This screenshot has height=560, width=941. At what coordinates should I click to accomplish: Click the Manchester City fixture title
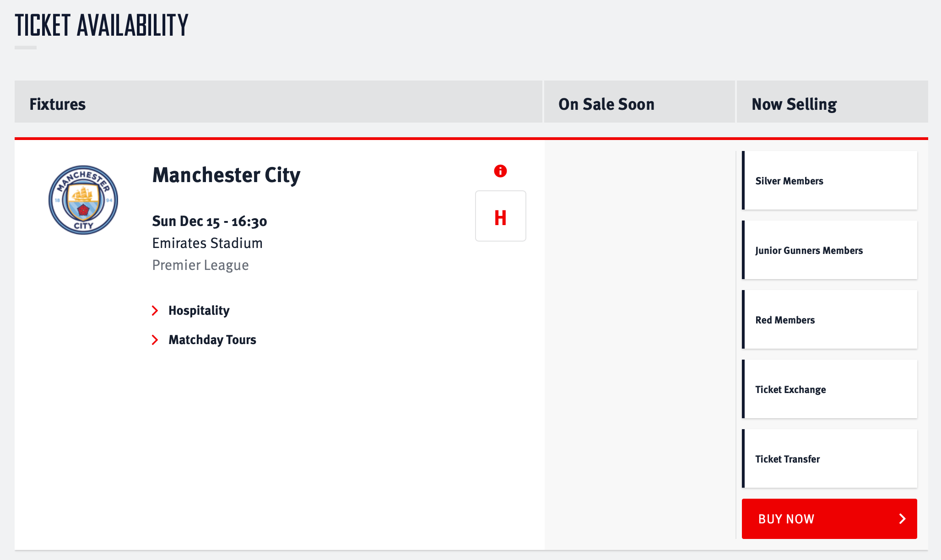coord(226,175)
